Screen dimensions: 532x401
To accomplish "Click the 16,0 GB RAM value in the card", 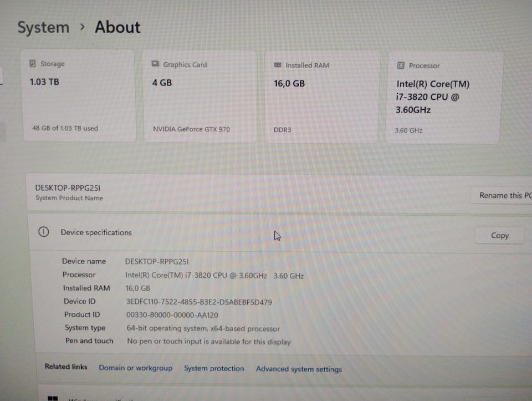I will pyautogui.click(x=289, y=84).
